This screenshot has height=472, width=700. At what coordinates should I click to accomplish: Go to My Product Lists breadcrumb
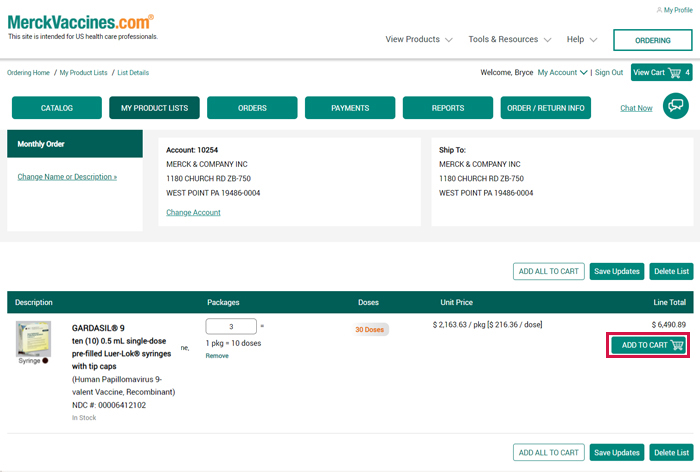pyautogui.click(x=83, y=72)
